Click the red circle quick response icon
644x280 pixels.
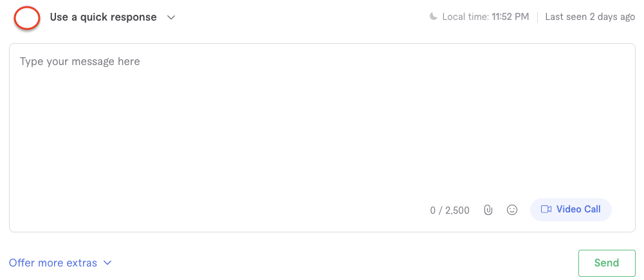coord(27,17)
